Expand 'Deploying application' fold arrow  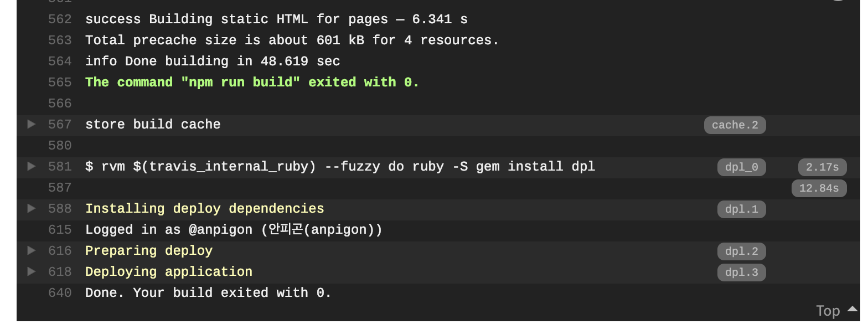(32, 271)
